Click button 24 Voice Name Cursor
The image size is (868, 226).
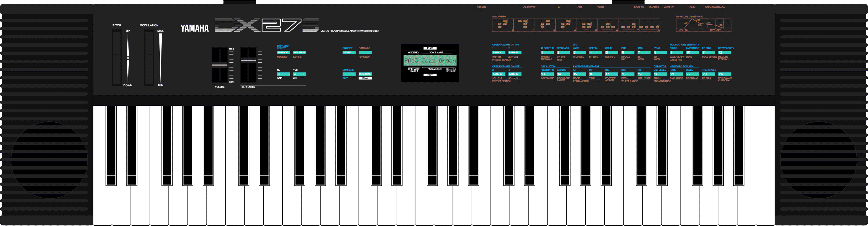pyautogui.click(x=725, y=74)
